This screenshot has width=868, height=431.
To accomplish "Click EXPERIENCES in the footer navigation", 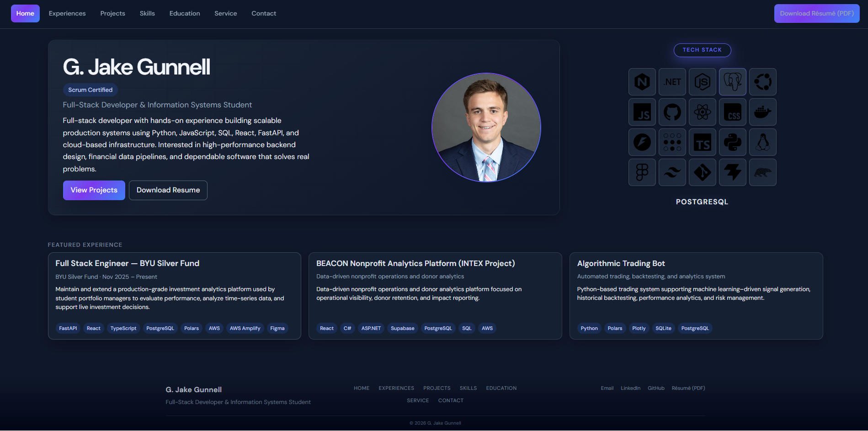I will pyautogui.click(x=396, y=388).
